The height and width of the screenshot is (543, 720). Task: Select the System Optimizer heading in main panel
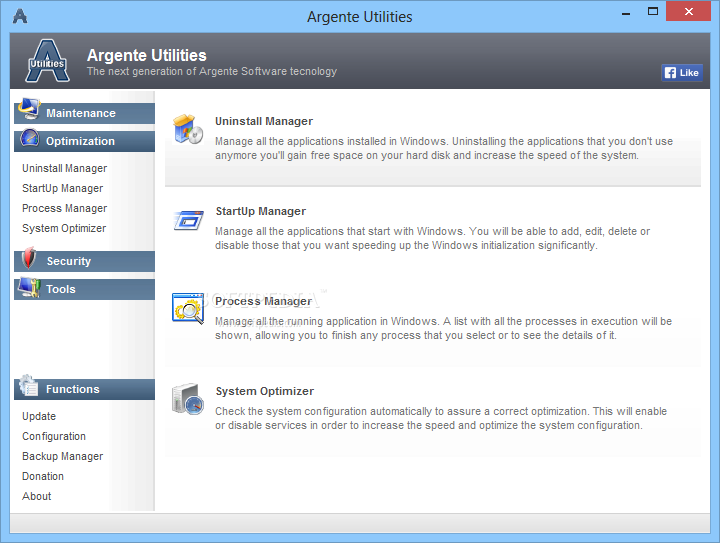[x=265, y=391]
